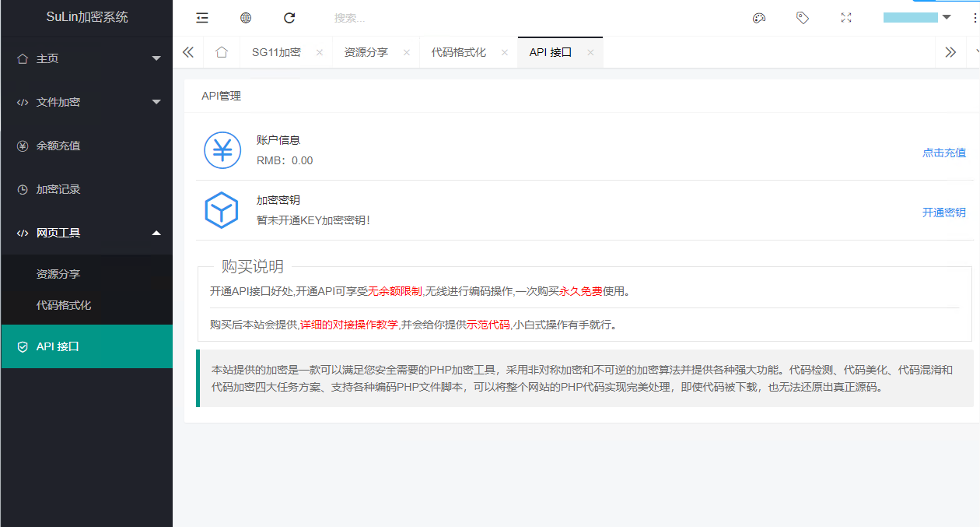The width and height of the screenshot is (980, 527).
Task: Click the blue cube encryption key icon
Action: click(x=222, y=209)
